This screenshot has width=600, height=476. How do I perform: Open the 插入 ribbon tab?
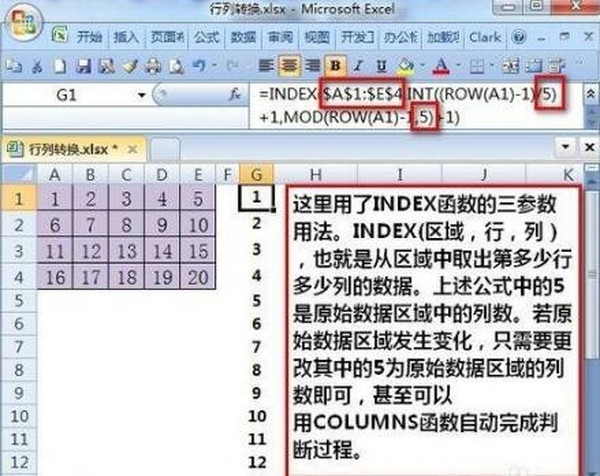pos(126,37)
